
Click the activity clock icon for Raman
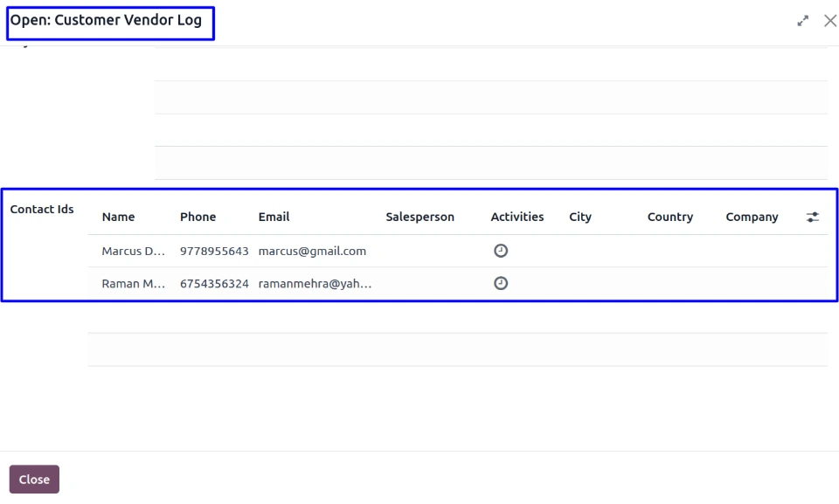[501, 283]
